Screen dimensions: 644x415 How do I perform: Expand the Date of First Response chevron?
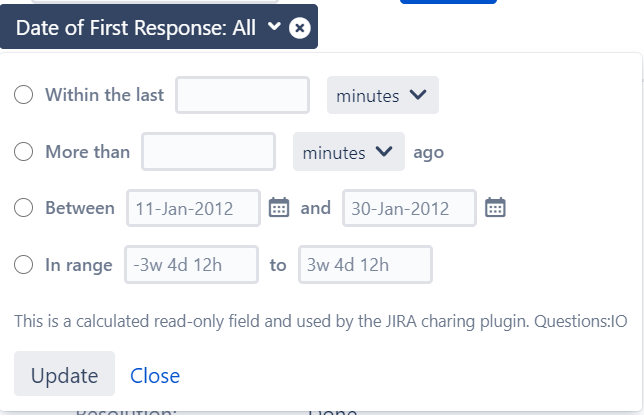click(x=274, y=26)
